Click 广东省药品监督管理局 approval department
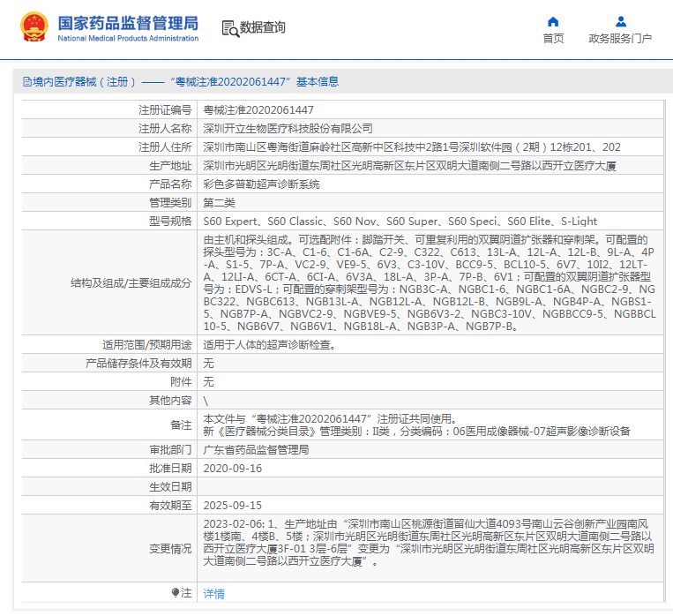Image resolution: width=673 pixels, height=616 pixels. pyautogui.click(x=256, y=450)
